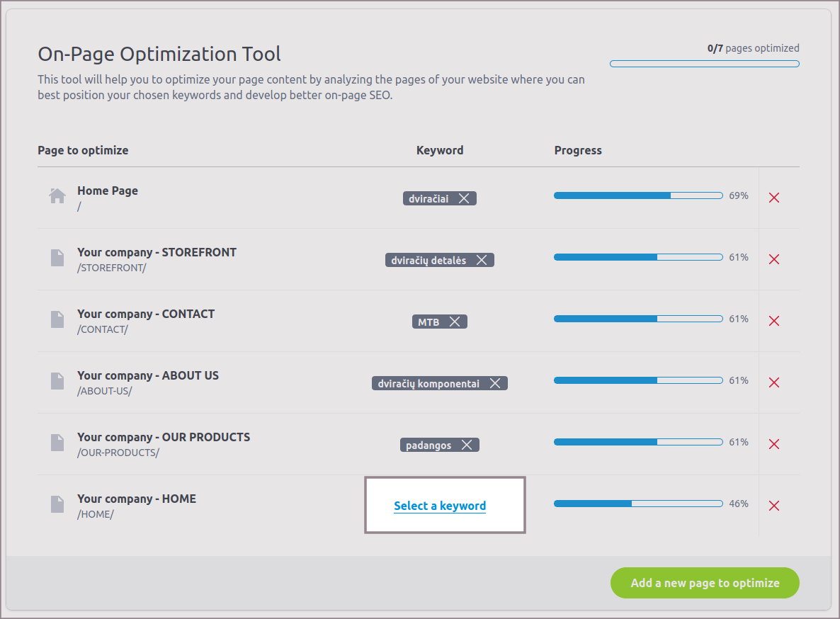Click the Home Page house icon
This screenshot has width=840, height=619.
click(57, 196)
